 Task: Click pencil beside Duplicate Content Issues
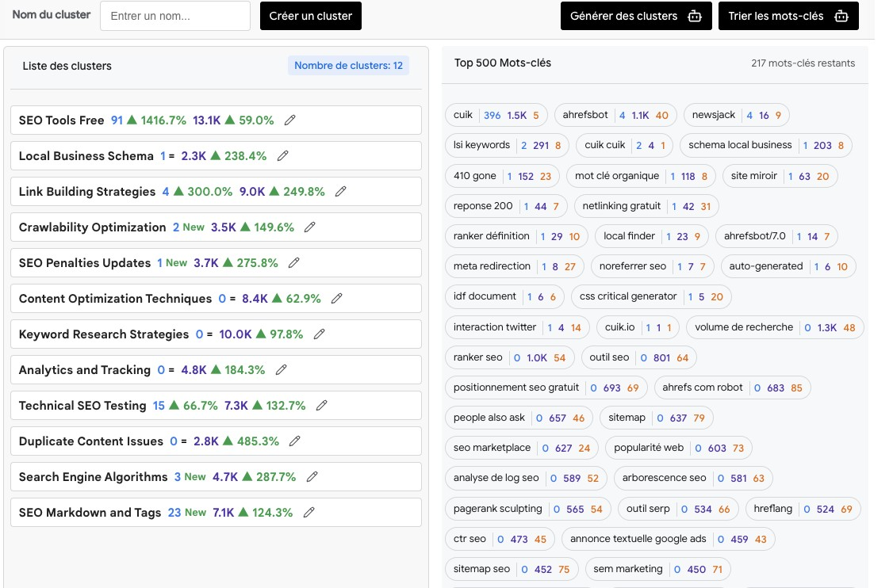pyautogui.click(x=294, y=441)
